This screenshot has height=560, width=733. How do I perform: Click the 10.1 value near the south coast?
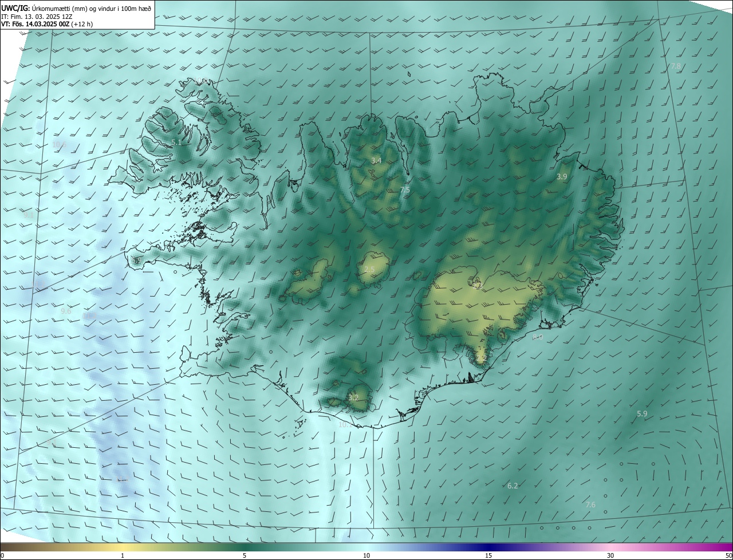[345, 425]
